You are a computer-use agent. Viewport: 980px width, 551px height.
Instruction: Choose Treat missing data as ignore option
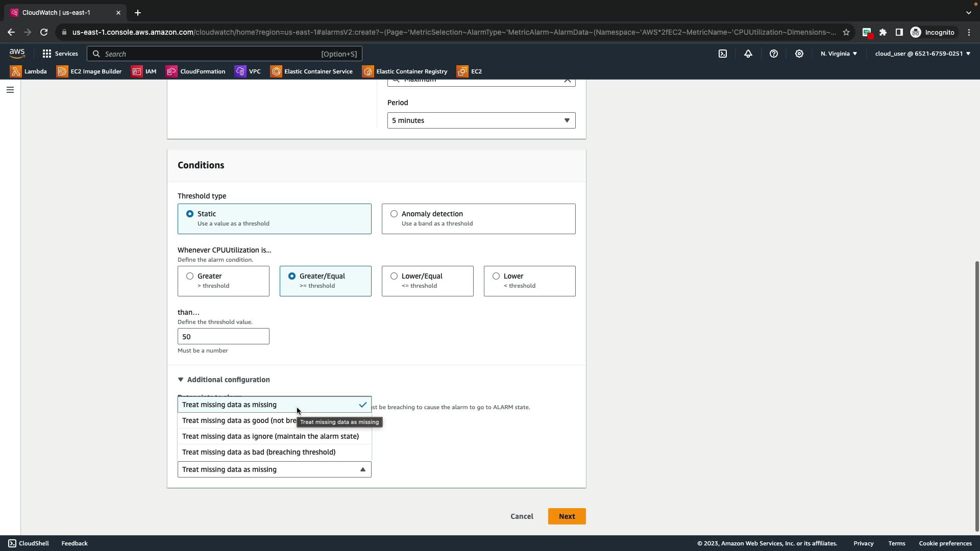[x=271, y=436]
